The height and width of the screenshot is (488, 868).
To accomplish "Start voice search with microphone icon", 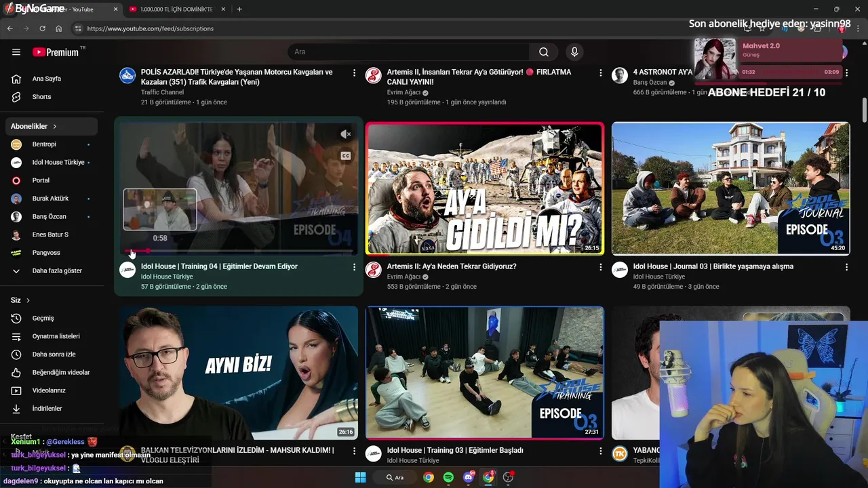I will [x=574, y=52].
